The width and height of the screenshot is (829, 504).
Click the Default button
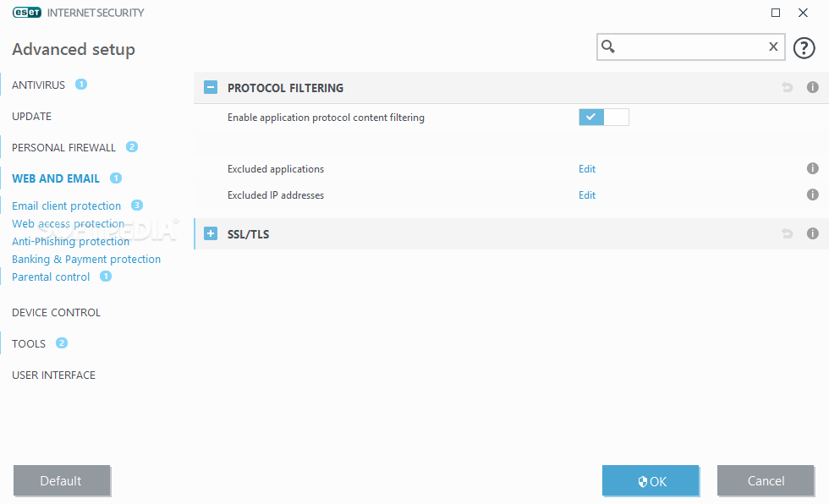pos(61,480)
